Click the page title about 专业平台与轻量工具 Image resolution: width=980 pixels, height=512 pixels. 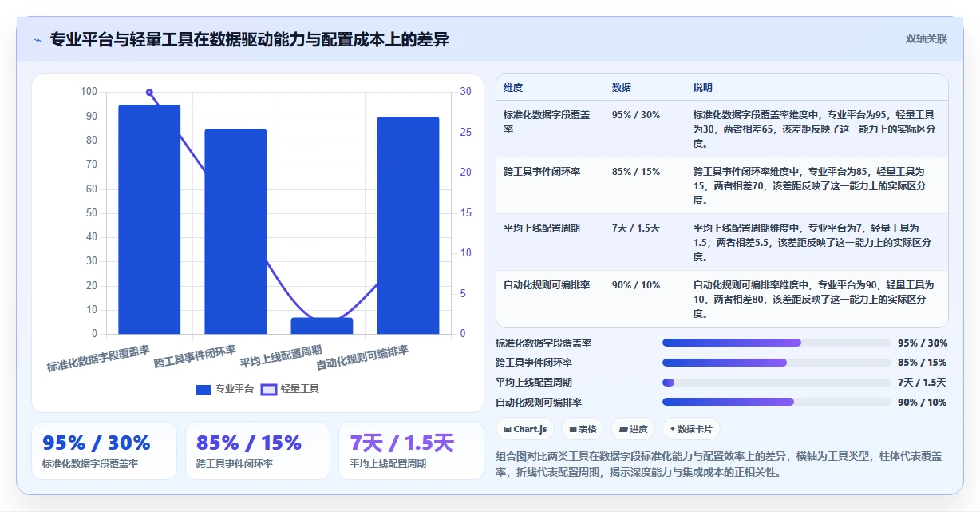tap(249, 40)
